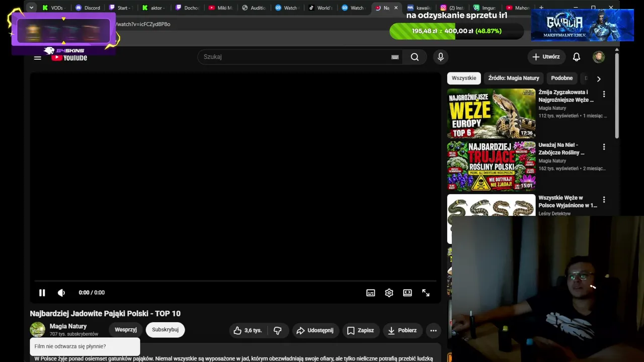Select the Podobne filter chip

click(562, 78)
